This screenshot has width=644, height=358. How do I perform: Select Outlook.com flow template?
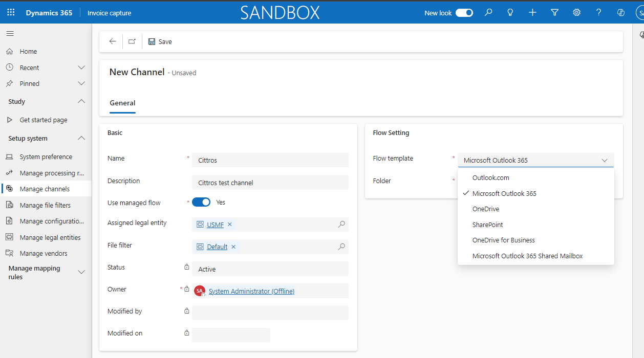536,178
